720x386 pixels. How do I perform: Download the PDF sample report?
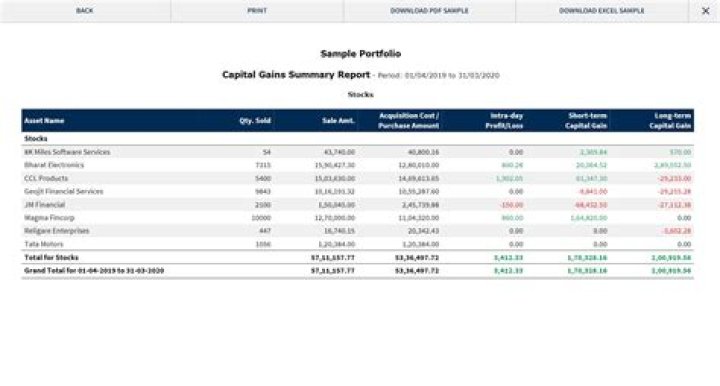pyautogui.click(x=429, y=11)
